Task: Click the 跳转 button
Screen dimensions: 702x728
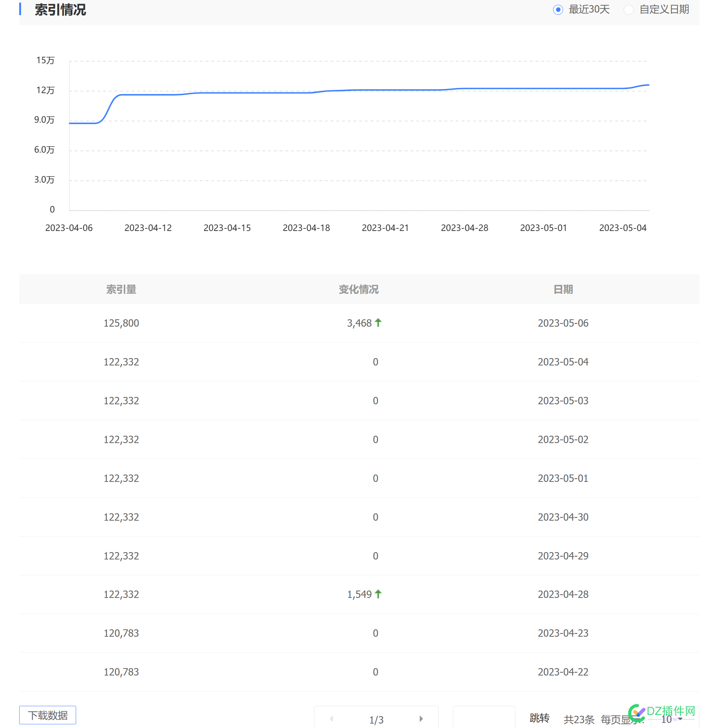Action: click(x=539, y=718)
